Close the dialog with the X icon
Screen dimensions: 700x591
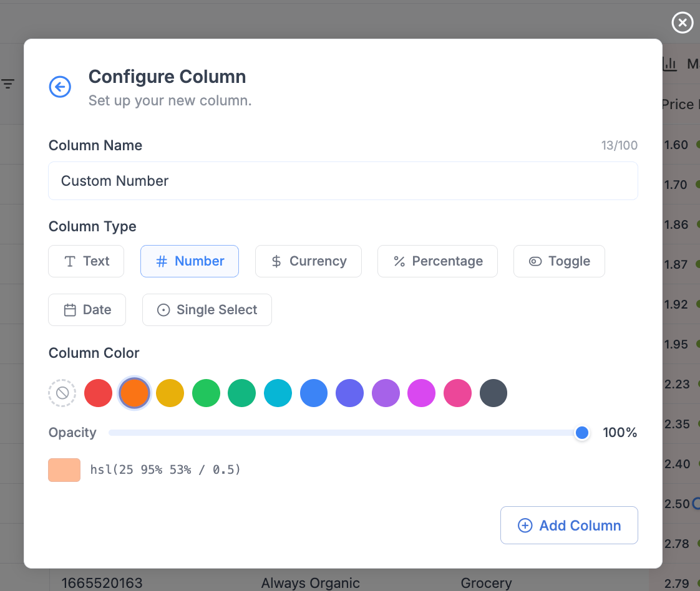pos(682,22)
